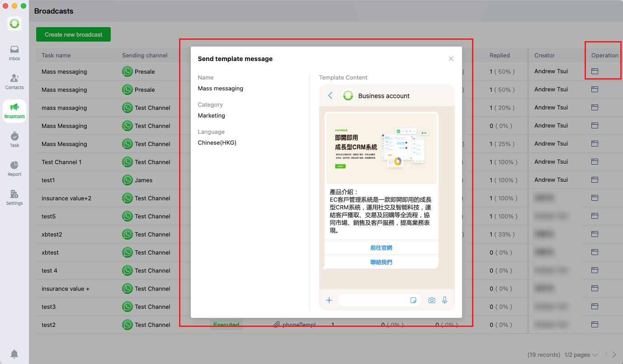Expand the 1/2 pages dropdown
Screen dimensions: 623x364
point(581,355)
